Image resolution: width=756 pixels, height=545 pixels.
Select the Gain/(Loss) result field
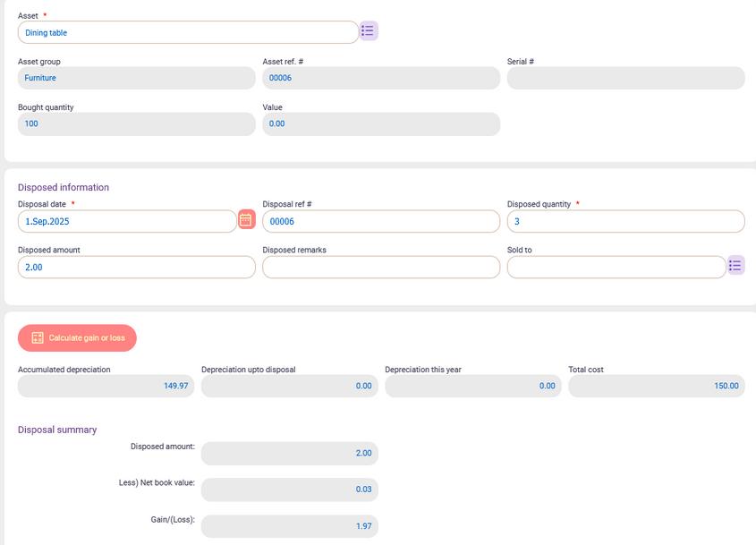[289, 526]
